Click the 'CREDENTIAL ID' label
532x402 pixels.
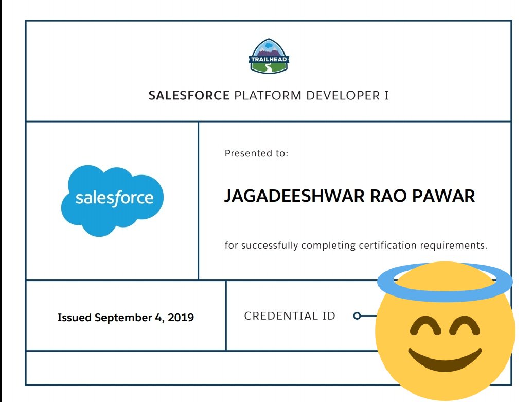click(x=290, y=316)
